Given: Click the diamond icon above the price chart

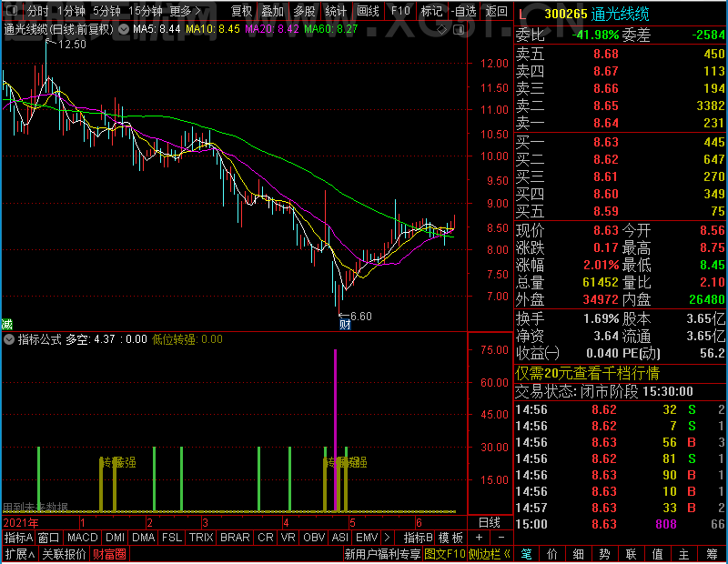Looking at the screenshot, I should pos(442,30).
